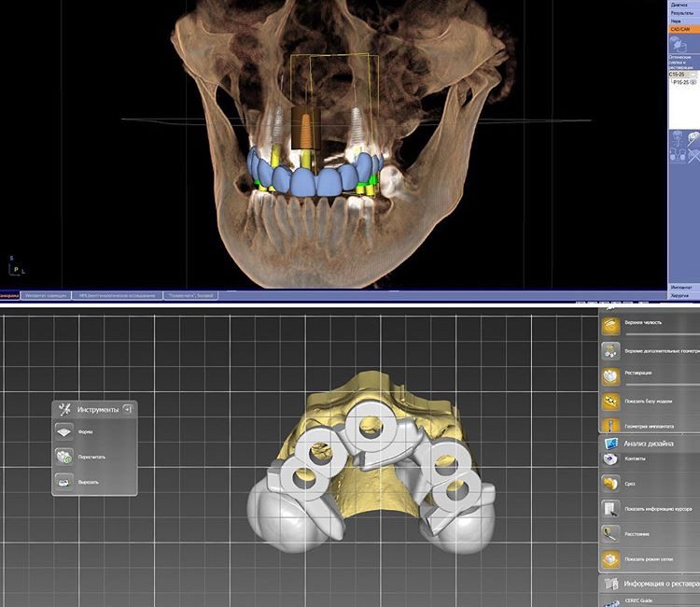Open the Результаты menu tab
This screenshot has height=607, width=700.
(x=684, y=13)
